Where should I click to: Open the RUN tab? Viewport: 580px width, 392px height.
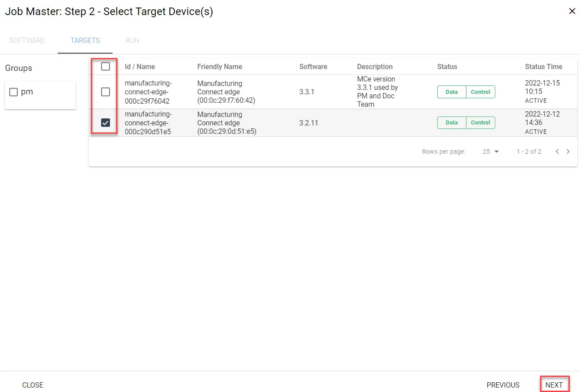click(132, 40)
